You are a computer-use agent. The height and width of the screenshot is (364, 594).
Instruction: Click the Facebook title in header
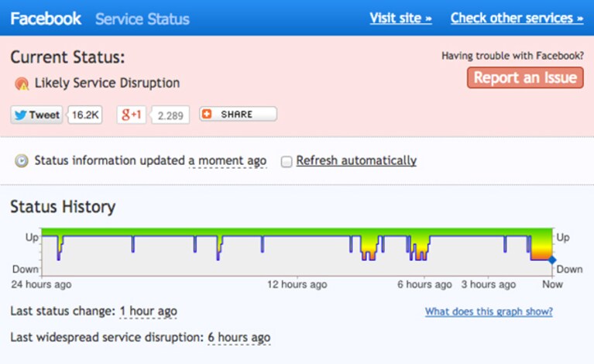point(46,19)
